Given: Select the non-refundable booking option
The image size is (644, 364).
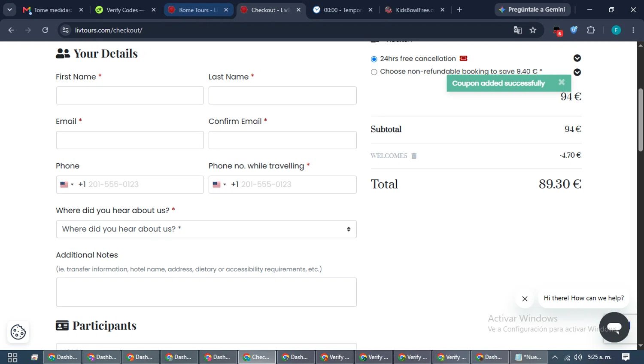Looking at the screenshot, I should click(374, 72).
